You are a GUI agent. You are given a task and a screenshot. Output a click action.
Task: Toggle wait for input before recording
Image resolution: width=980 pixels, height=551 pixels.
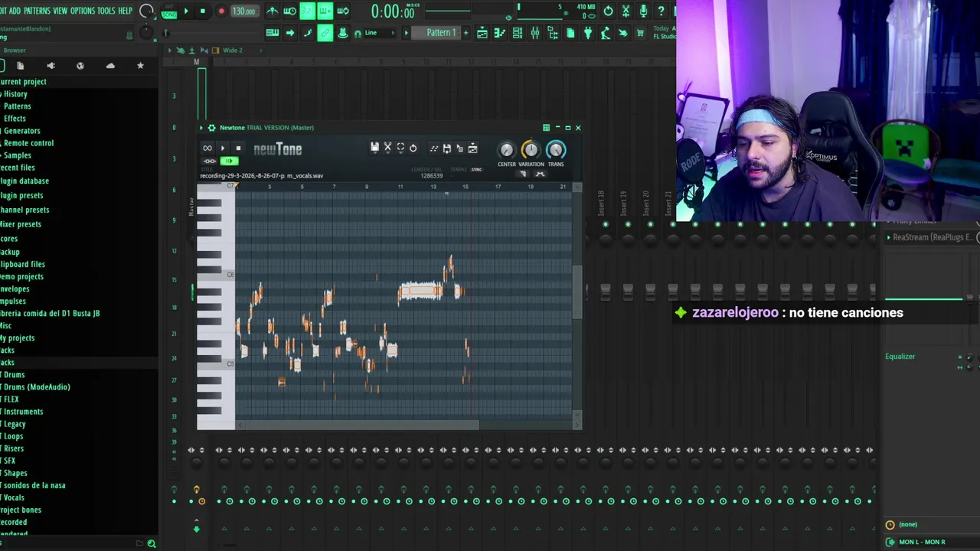(x=290, y=11)
